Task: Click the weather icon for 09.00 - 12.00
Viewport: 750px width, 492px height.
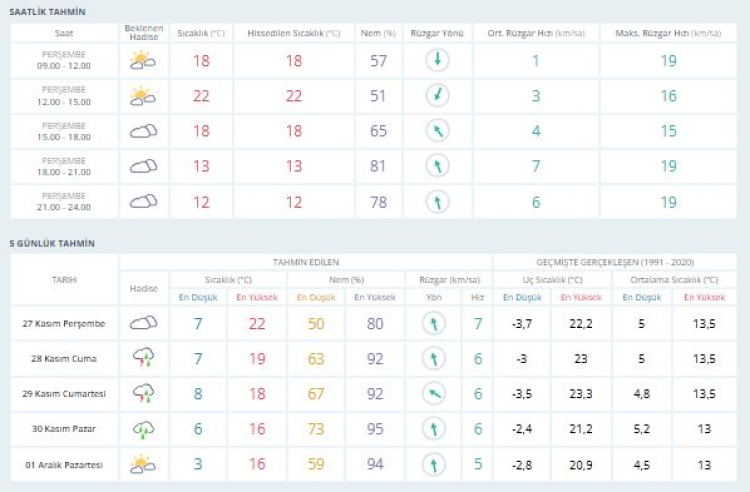Action: [144, 61]
